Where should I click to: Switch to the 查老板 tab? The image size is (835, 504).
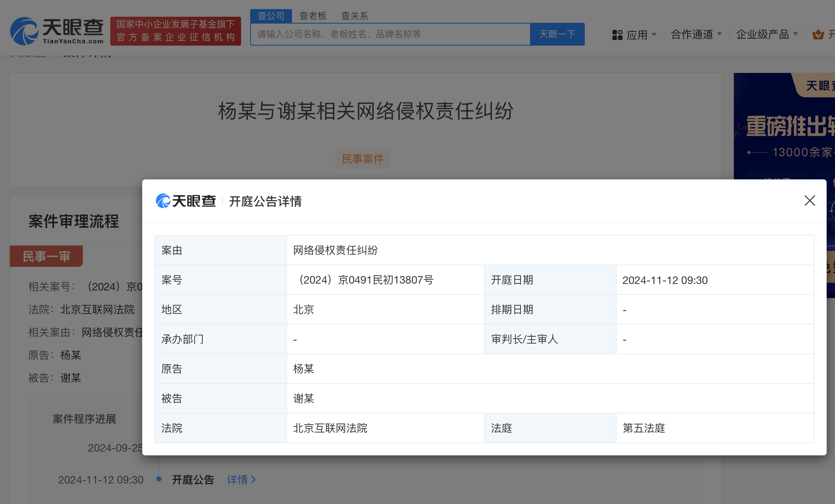click(313, 16)
